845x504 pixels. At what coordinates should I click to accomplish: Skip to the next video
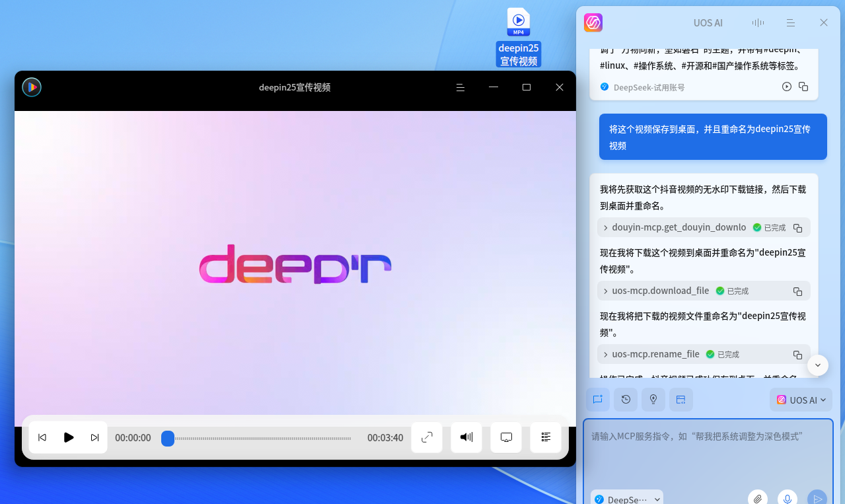[94, 437]
